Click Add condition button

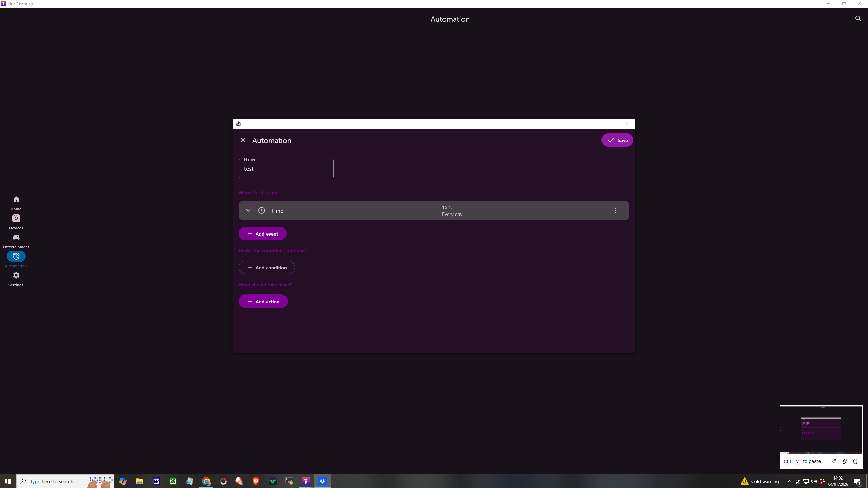(267, 267)
